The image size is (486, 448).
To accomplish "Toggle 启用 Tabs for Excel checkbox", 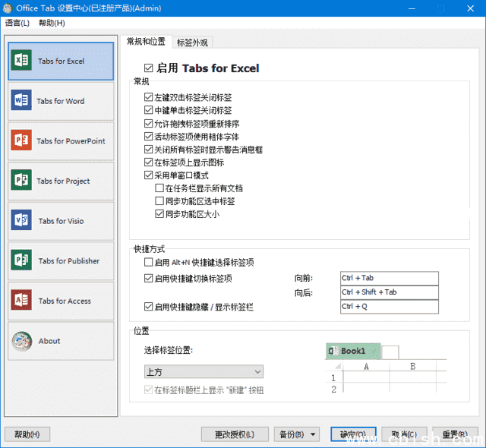I will coord(149,68).
